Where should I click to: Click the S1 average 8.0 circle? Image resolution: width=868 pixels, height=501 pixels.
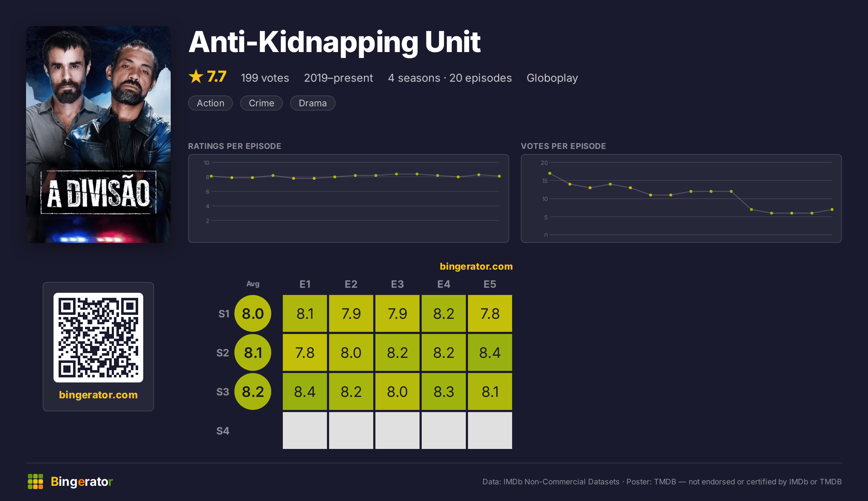[253, 313]
